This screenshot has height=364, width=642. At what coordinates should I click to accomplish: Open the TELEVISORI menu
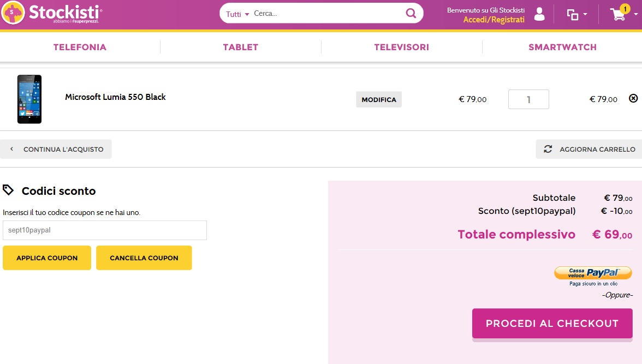coord(402,47)
